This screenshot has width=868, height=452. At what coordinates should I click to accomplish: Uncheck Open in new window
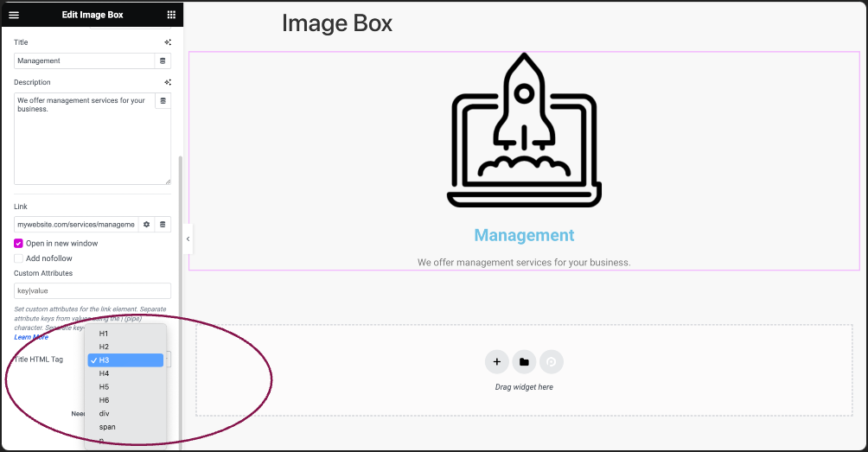click(18, 244)
